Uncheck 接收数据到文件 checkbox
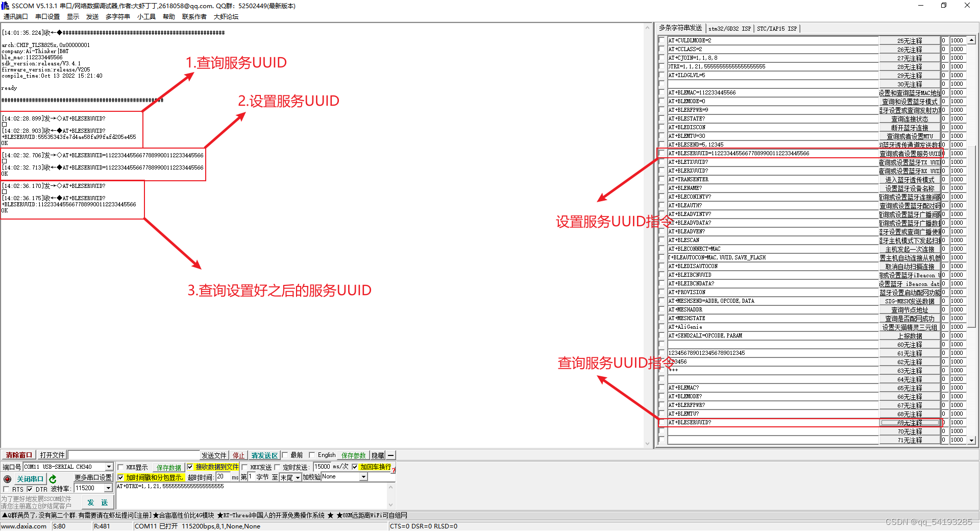This screenshot has height=531, width=980. point(190,467)
